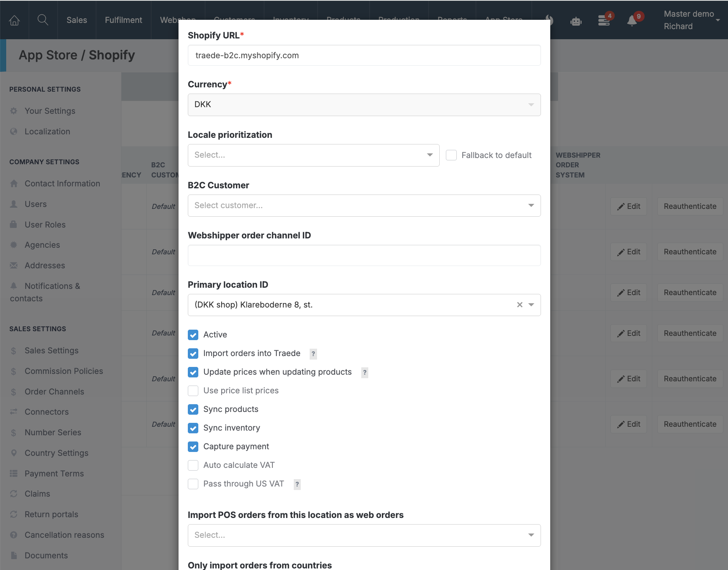
Task: Open Import POS orders location dropdown
Action: point(364,535)
